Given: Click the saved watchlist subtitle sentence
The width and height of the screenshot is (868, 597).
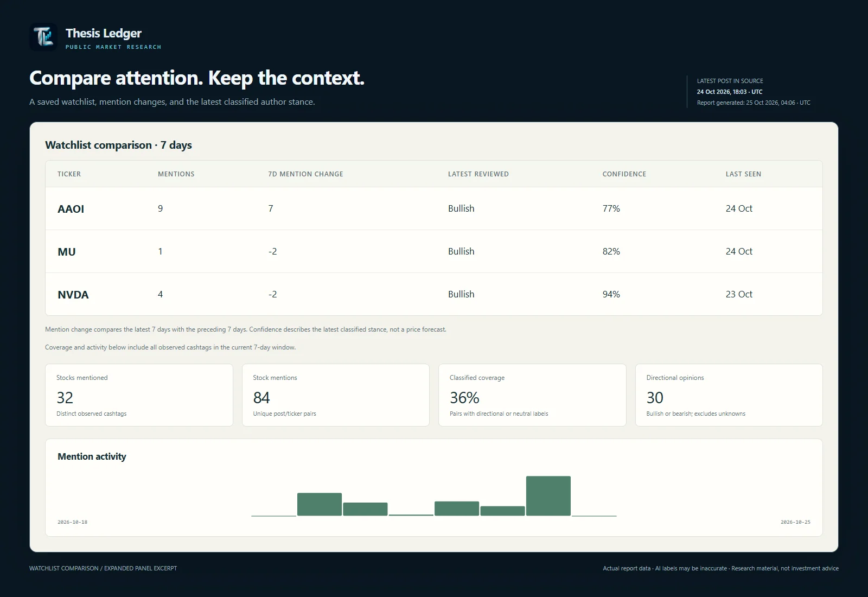Looking at the screenshot, I should (172, 102).
